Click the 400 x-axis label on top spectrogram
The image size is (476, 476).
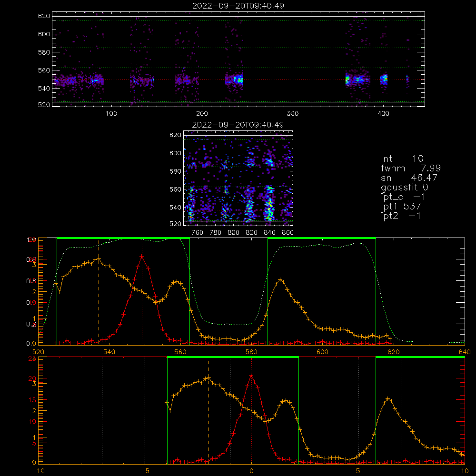pos(383,114)
